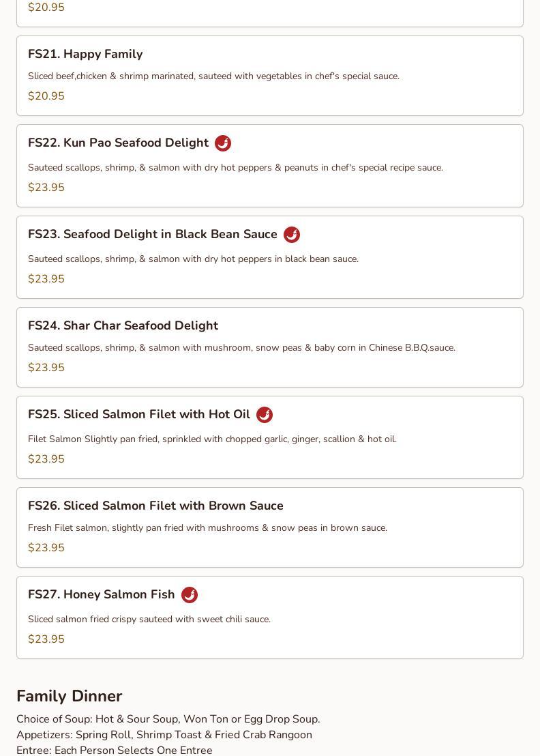Click the $23.95 price of Kun Pao Seafood Delight
The height and width of the screenshot is (756, 540).
(x=46, y=188)
